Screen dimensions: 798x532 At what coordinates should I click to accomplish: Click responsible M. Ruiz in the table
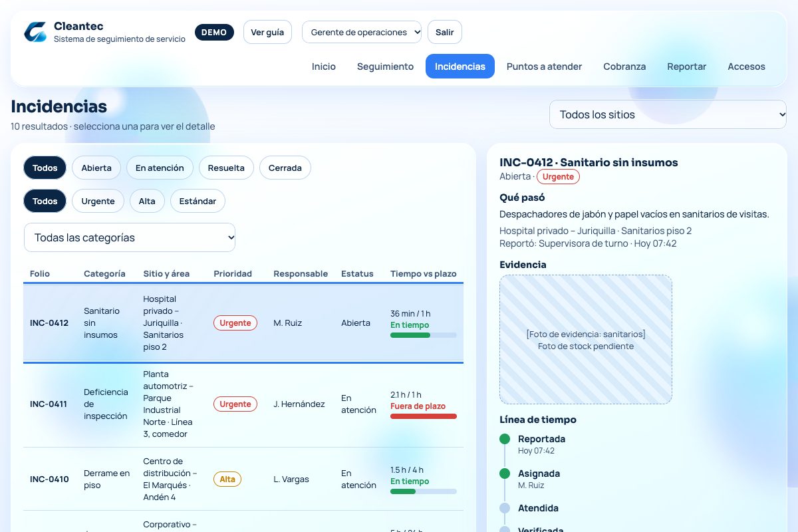(x=287, y=323)
